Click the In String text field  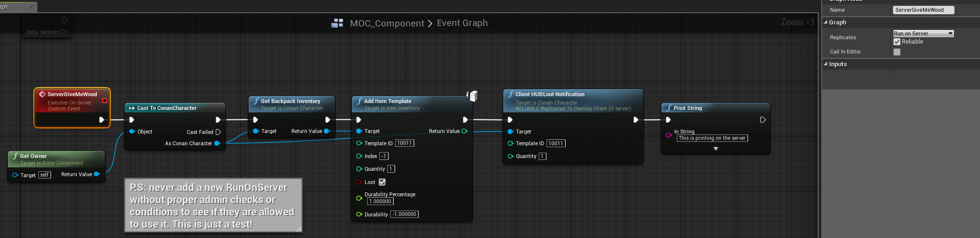[712, 138]
